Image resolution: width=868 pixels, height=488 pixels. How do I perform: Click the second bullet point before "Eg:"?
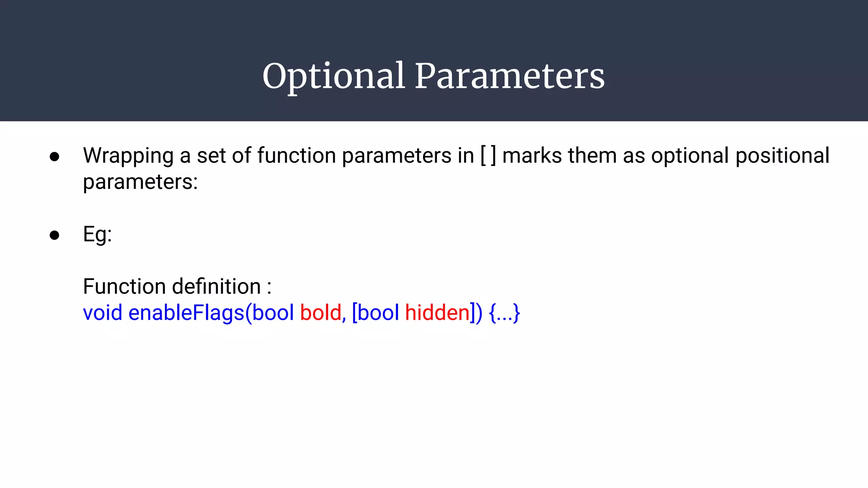coord(54,235)
